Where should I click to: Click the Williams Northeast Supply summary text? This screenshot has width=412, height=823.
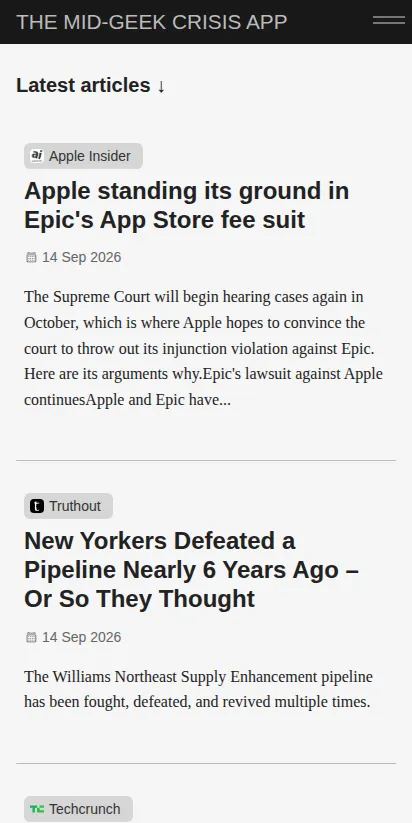click(x=198, y=689)
